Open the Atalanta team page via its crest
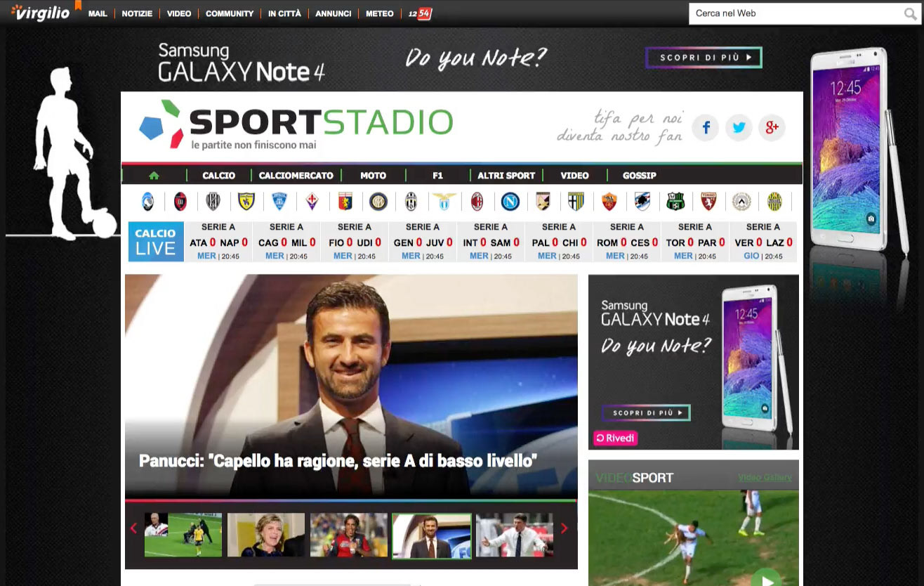Image resolution: width=924 pixels, height=586 pixels. click(x=147, y=202)
